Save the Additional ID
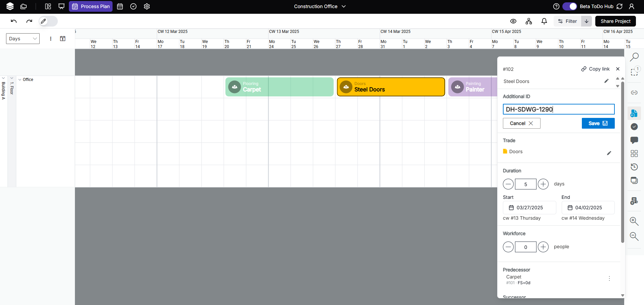 (x=598, y=123)
